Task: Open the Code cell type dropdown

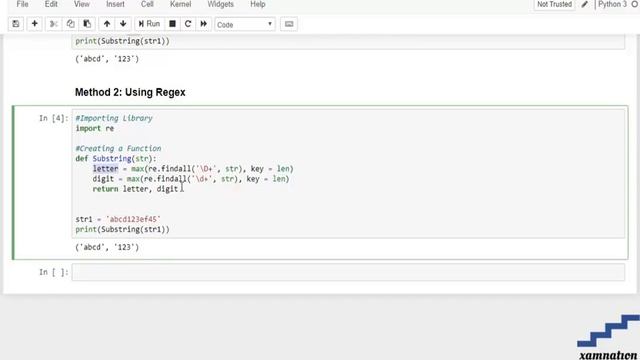Action: 245,24
